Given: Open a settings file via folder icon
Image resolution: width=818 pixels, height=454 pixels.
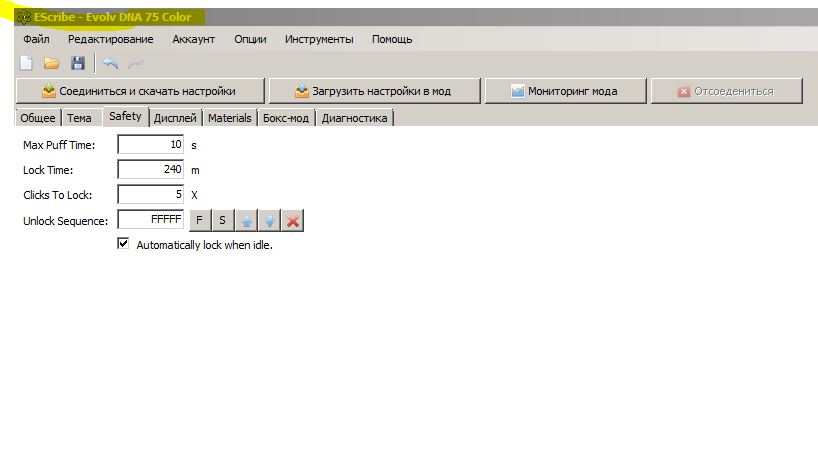Looking at the screenshot, I should pos(52,63).
